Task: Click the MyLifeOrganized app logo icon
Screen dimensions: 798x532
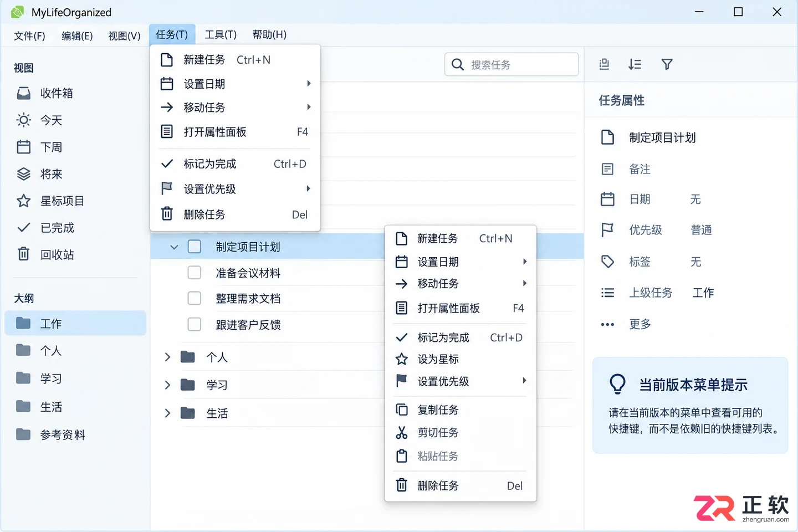Action: pos(18,12)
